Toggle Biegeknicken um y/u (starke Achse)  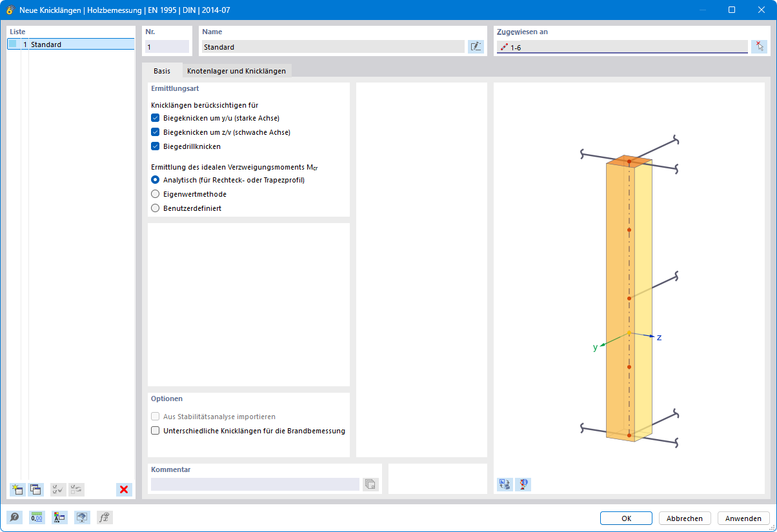pos(155,118)
